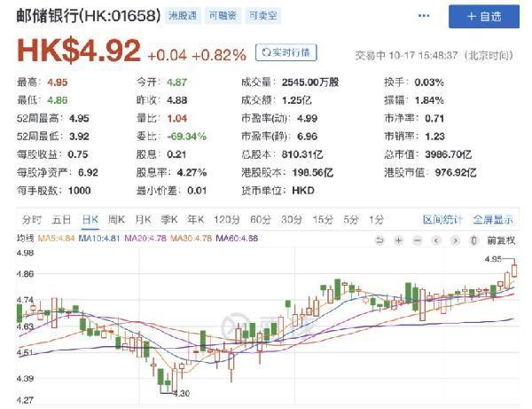532x409 pixels.
Task: Switch to the 五日 chart tab
Action: pos(61,220)
